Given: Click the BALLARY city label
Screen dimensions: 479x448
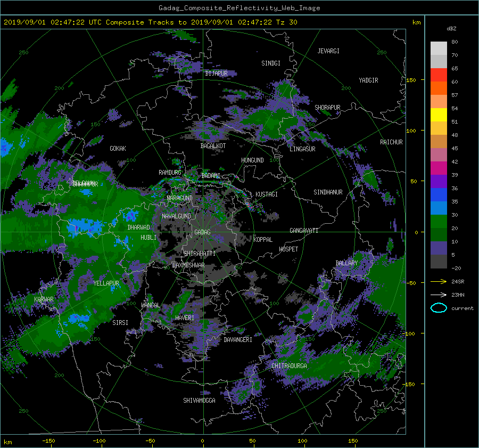Looking at the screenshot, I should (x=346, y=263).
